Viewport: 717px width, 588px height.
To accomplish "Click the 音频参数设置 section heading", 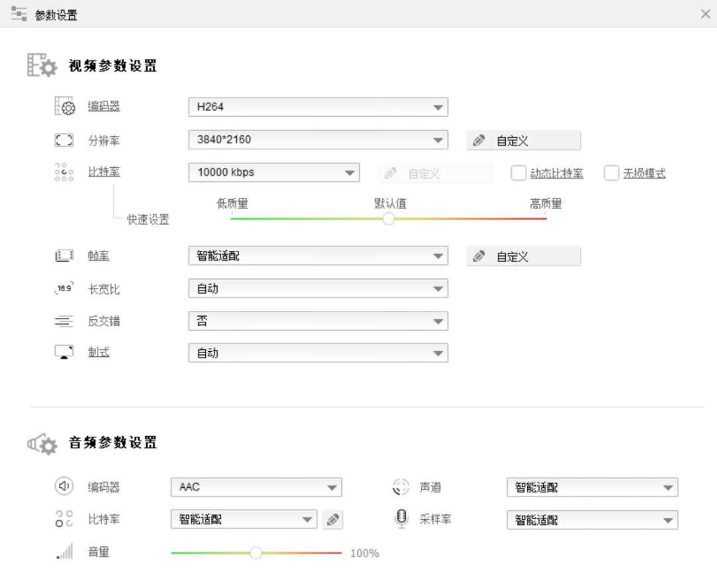I will (112, 443).
